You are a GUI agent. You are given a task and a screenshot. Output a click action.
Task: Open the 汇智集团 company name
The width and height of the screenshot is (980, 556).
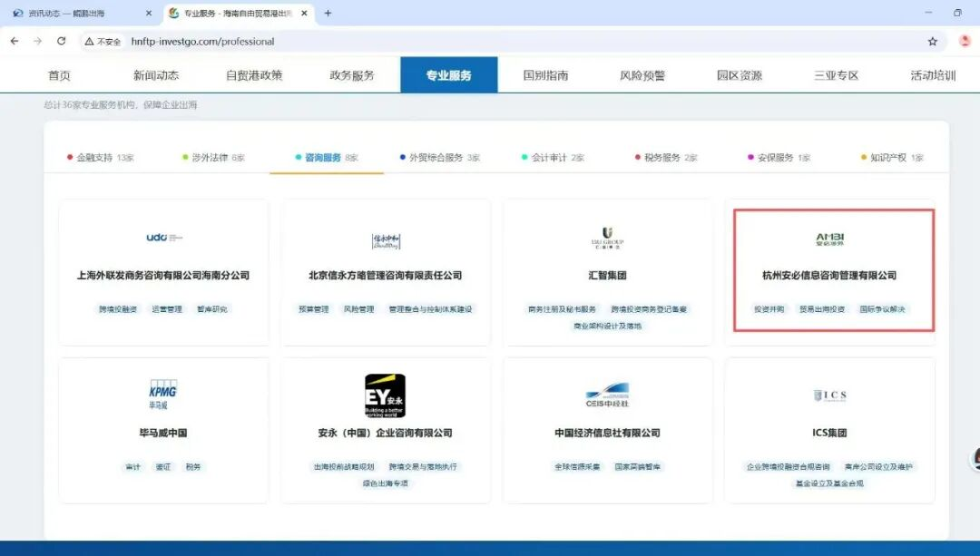click(607, 275)
